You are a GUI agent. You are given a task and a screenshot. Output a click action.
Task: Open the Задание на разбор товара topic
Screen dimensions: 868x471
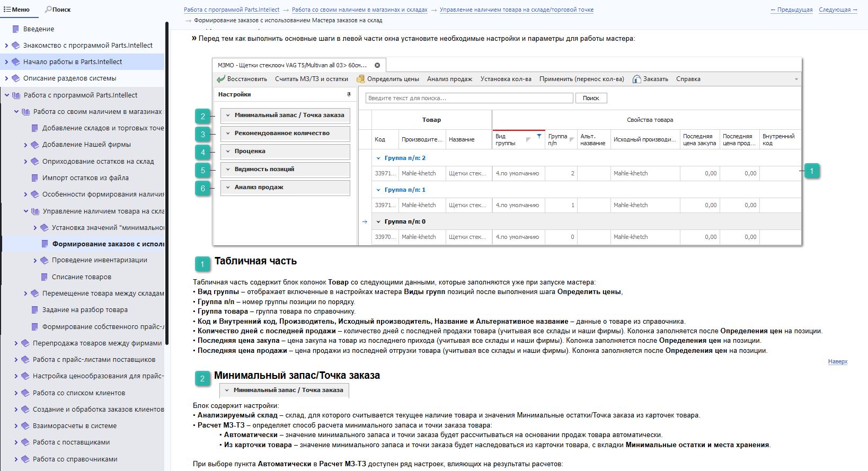(85, 310)
